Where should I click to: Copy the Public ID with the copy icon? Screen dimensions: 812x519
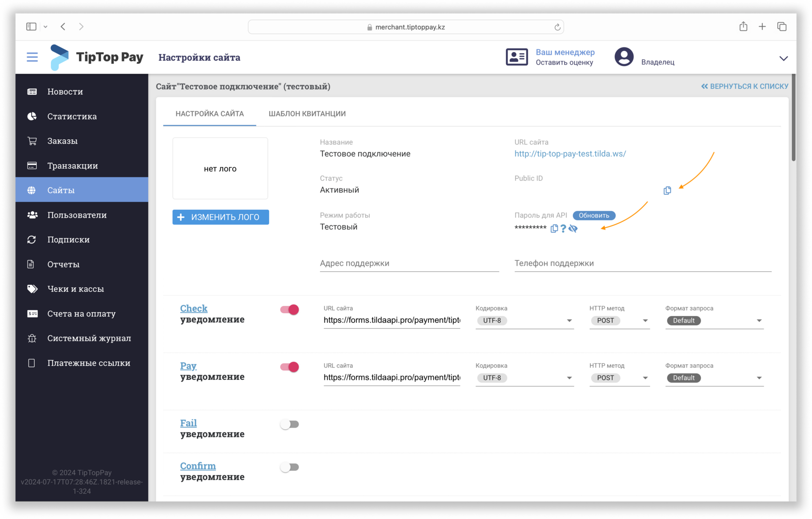[x=667, y=190]
